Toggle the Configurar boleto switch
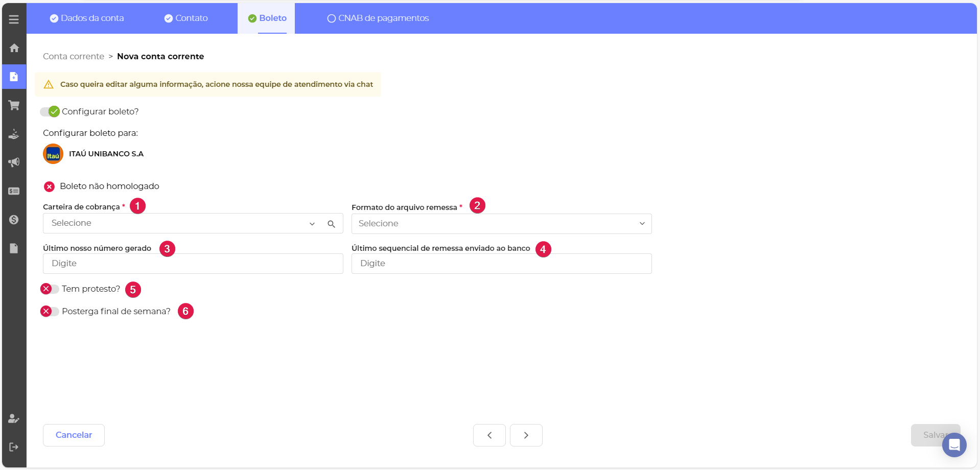Image resolution: width=980 pixels, height=470 pixels. tap(50, 111)
